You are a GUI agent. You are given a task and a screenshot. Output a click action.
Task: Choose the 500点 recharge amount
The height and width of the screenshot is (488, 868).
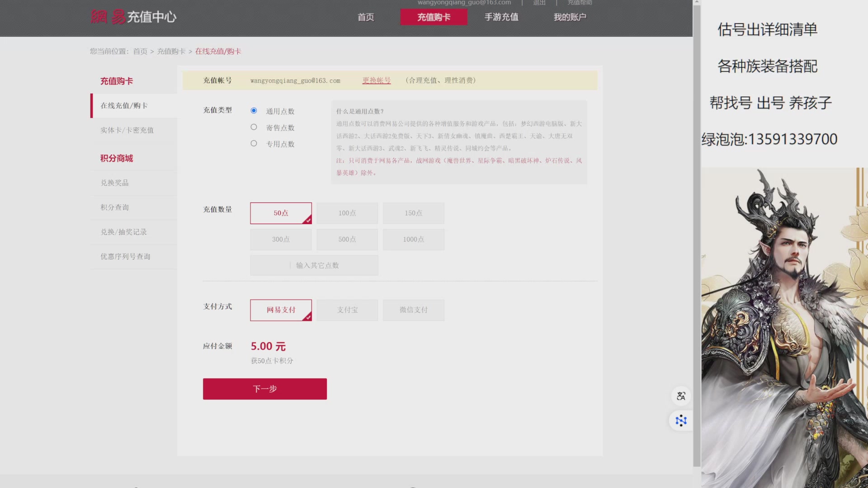347,239
